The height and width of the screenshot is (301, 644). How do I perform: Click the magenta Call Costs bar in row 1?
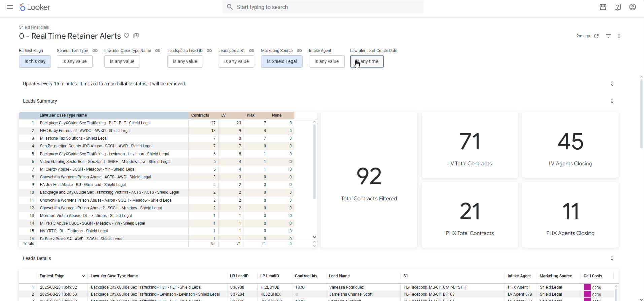587,287
